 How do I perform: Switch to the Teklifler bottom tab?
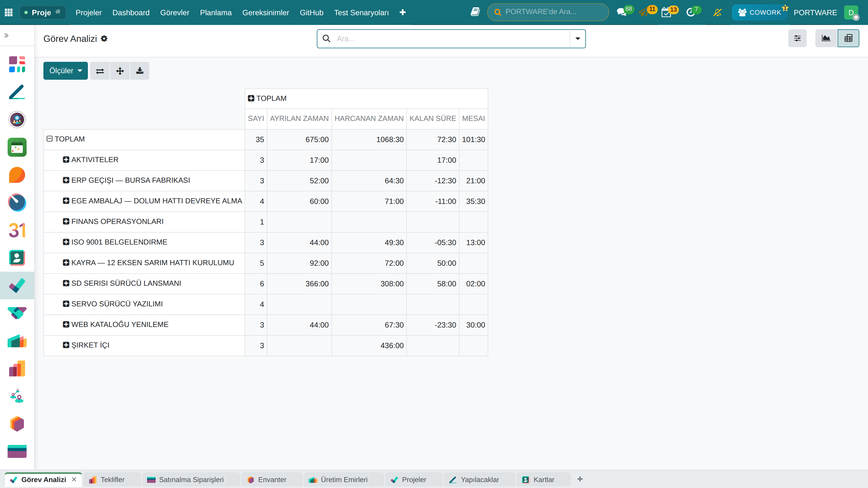click(112, 480)
